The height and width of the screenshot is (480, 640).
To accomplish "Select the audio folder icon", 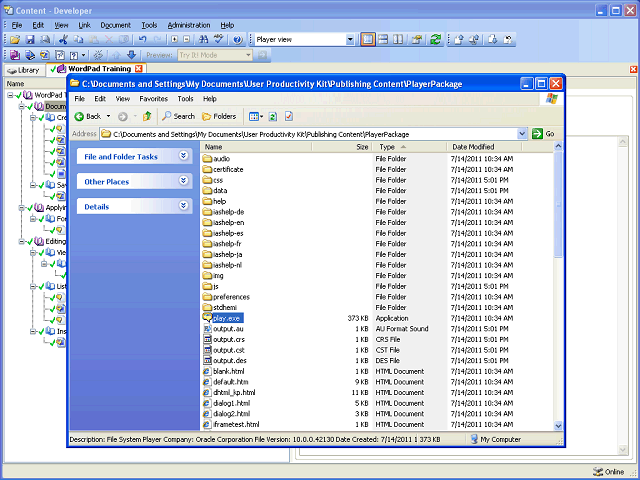I will [207, 159].
